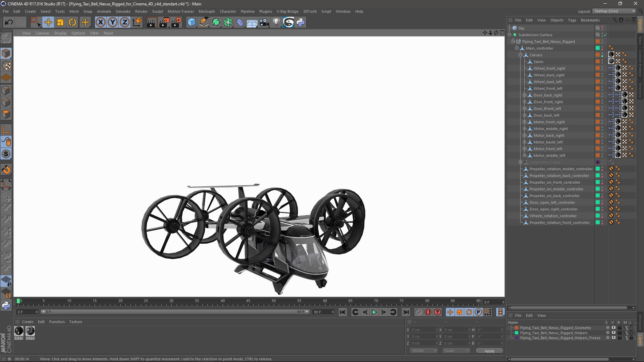Open the Simulate menu
The width and height of the screenshot is (644, 362).
click(x=123, y=11)
